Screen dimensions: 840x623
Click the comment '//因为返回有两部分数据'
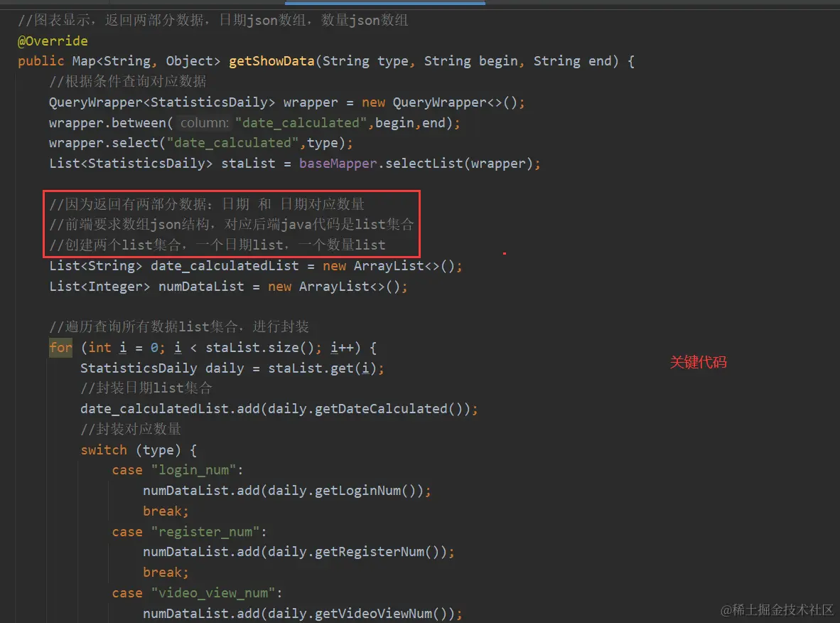(207, 204)
